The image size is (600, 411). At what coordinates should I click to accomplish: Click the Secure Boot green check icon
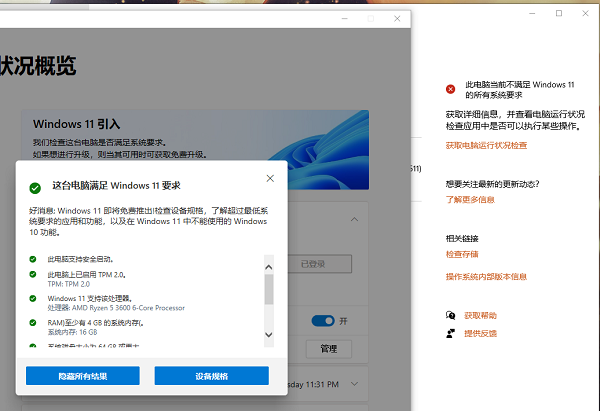point(34,259)
